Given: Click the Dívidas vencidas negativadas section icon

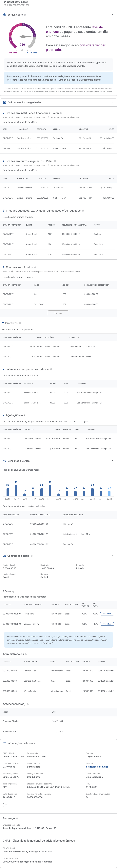Looking at the screenshot, I should point(4,102).
